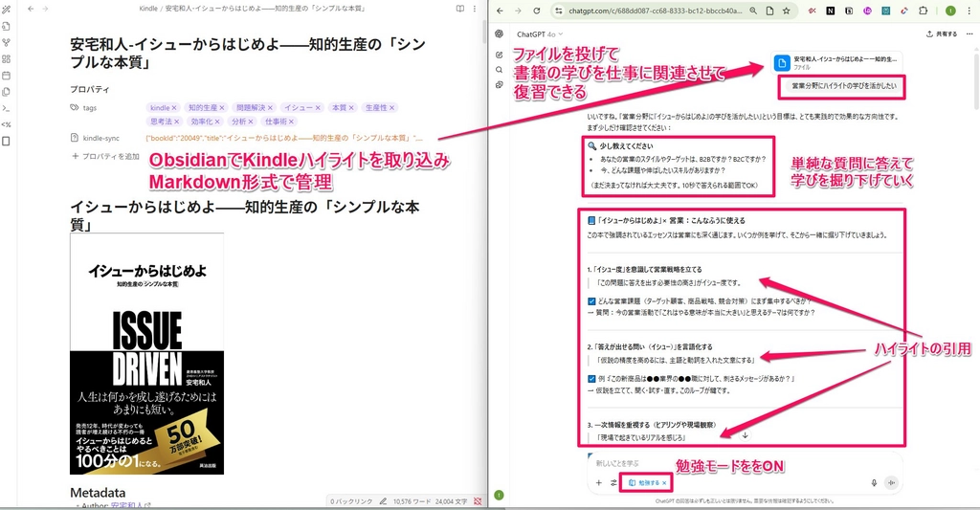
Task: Reload the ChatGPT page
Action: 536,11
